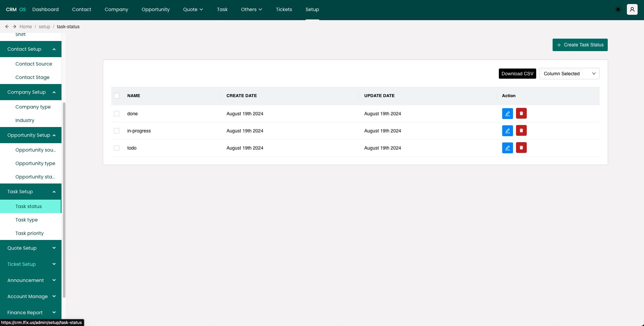Open the Tickets menu item
The height and width of the screenshot is (326, 644).
tap(284, 9)
